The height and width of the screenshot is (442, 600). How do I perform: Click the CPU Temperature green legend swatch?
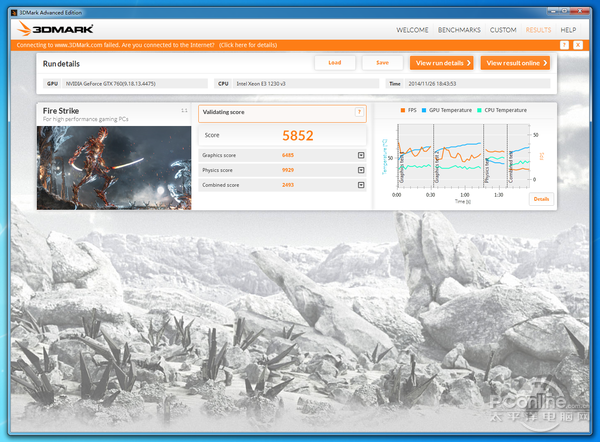pyautogui.click(x=479, y=110)
